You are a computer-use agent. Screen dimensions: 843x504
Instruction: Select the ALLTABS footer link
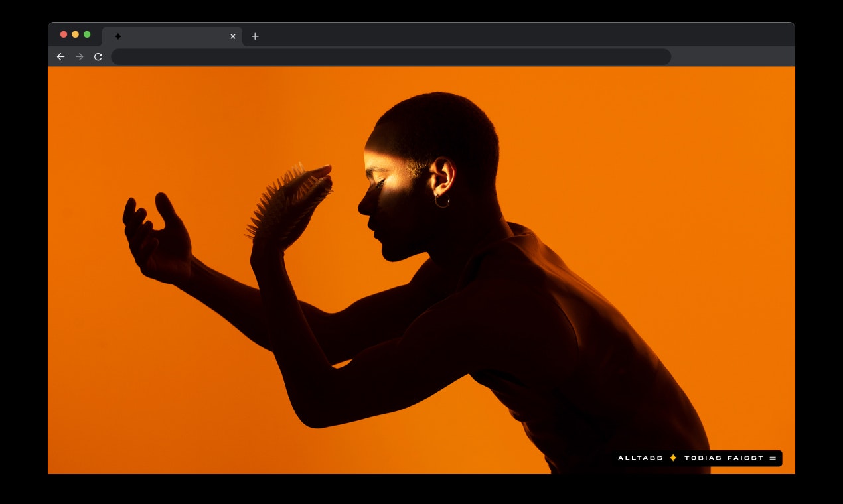(640, 458)
